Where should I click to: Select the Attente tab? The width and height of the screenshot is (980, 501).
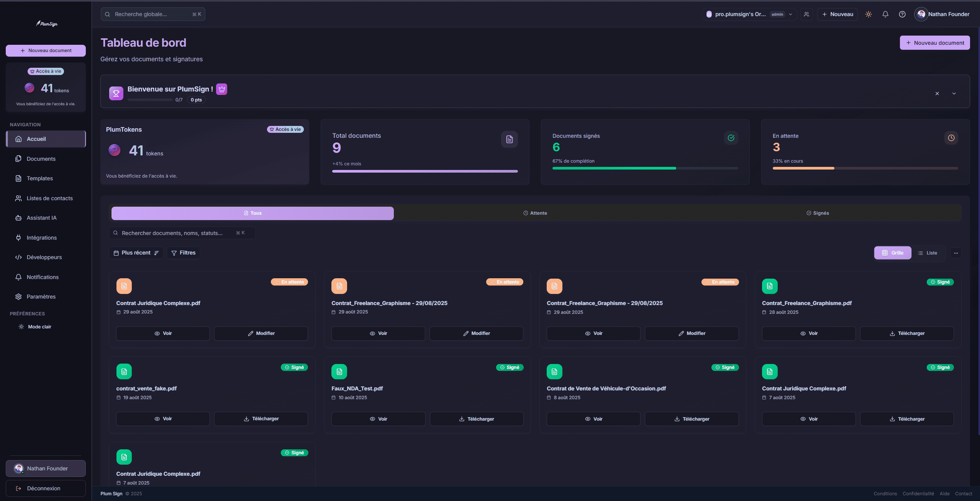pyautogui.click(x=535, y=213)
